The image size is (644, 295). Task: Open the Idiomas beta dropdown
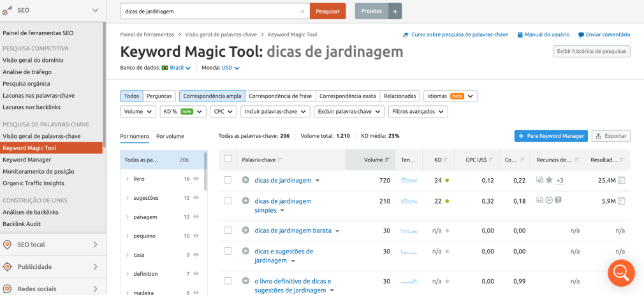click(450, 96)
